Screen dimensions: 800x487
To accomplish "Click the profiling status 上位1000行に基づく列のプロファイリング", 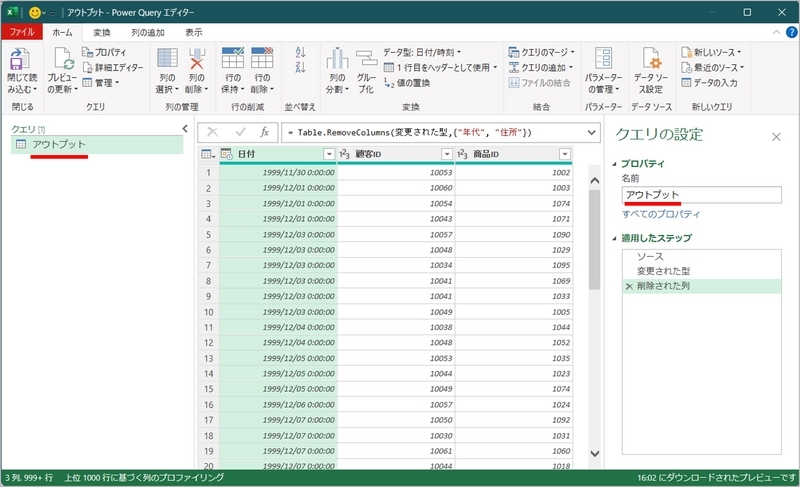I will 144,478.
